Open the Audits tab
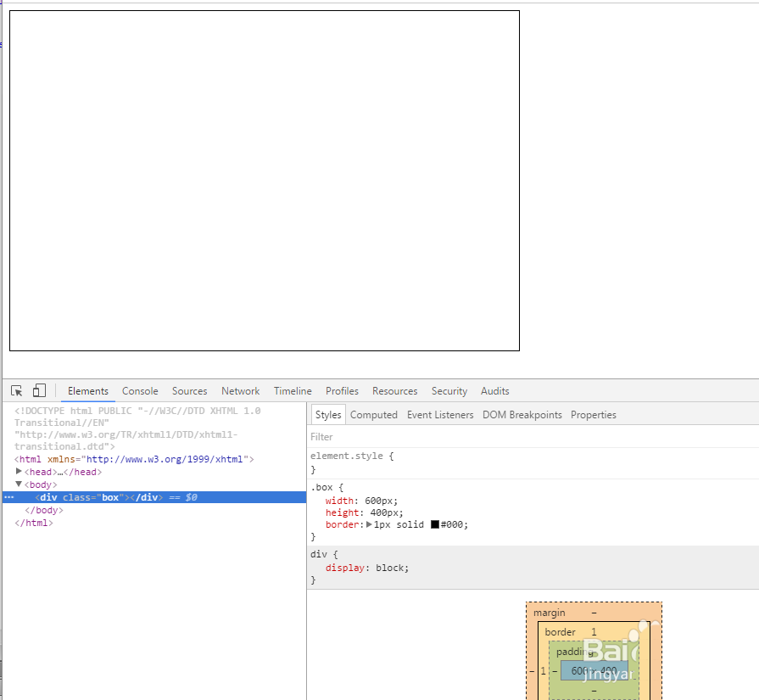This screenshot has width=759, height=700. pyautogui.click(x=494, y=391)
